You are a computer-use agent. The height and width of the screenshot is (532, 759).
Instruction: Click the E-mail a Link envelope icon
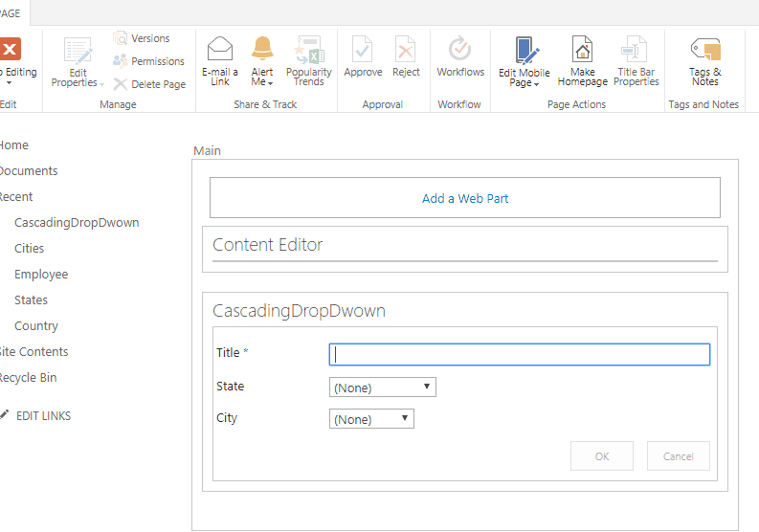click(x=220, y=49)
